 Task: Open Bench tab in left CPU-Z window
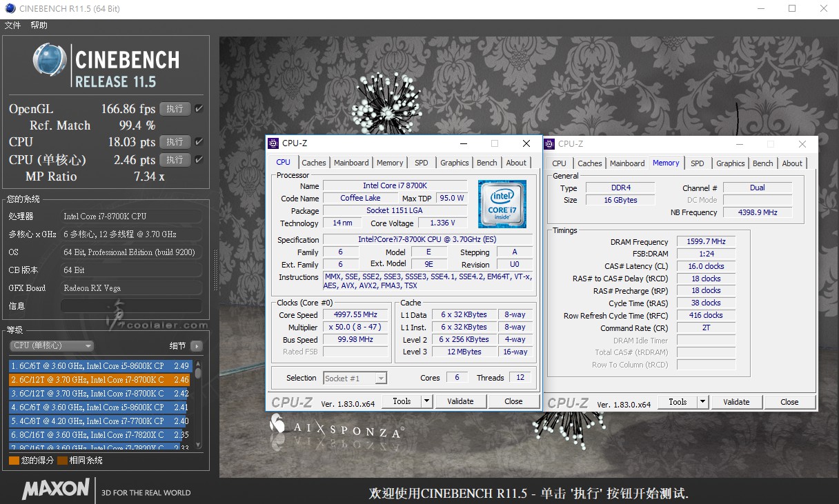coord(487,163)
